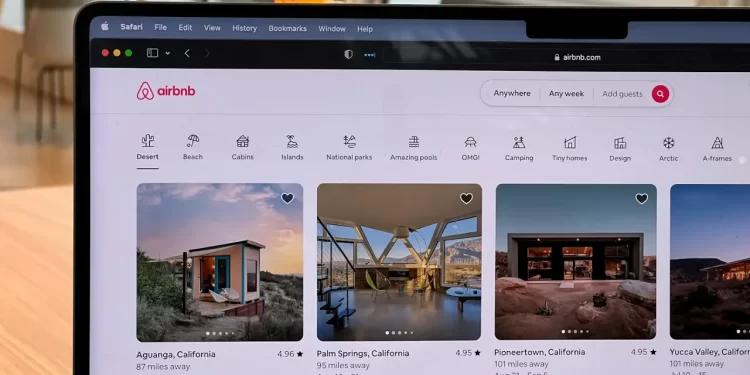Select the Desert category icon
The image size is (750, 375).
point(148,140)
